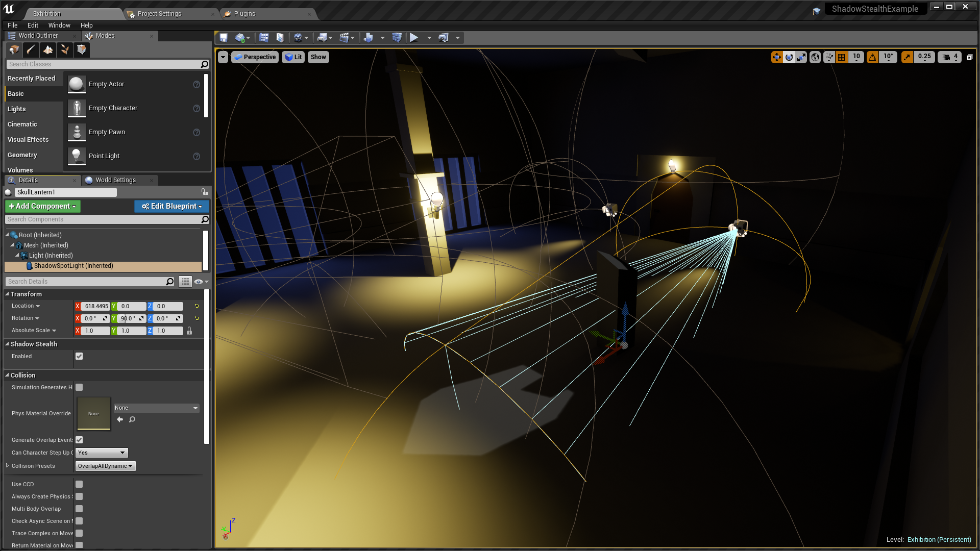Select the Landscape mode icon

coord(48,49)
